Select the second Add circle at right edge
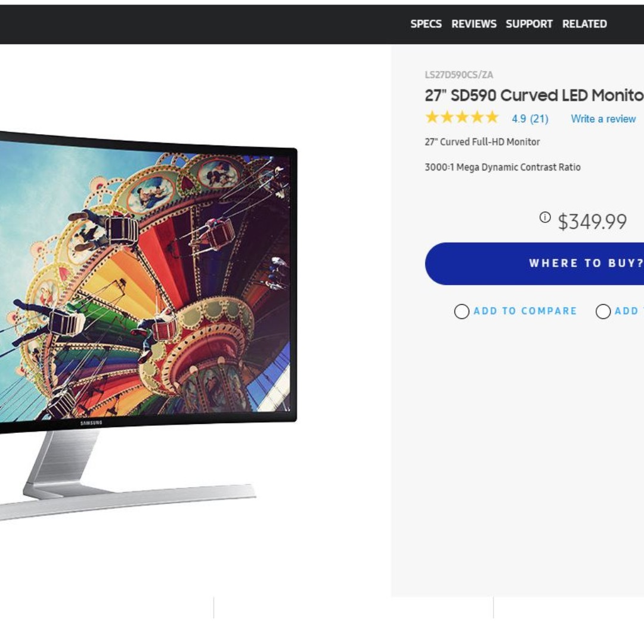This screenshot has width=644, height=644. [x=603, y=311]
